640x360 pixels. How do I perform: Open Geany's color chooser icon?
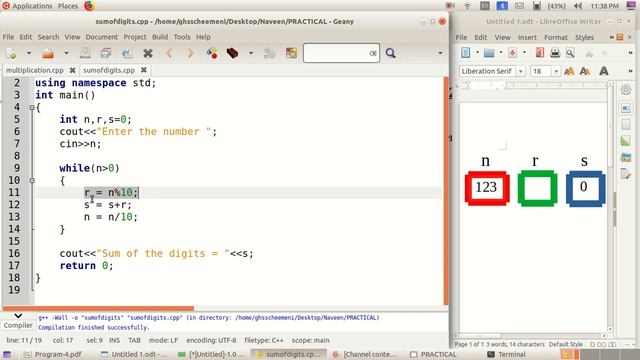tap(291, 53)
